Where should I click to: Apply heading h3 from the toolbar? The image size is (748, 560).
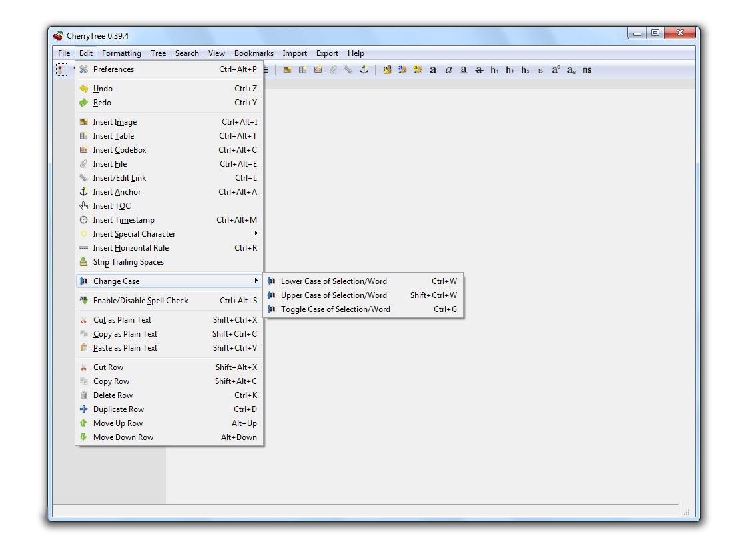point(525,70)
